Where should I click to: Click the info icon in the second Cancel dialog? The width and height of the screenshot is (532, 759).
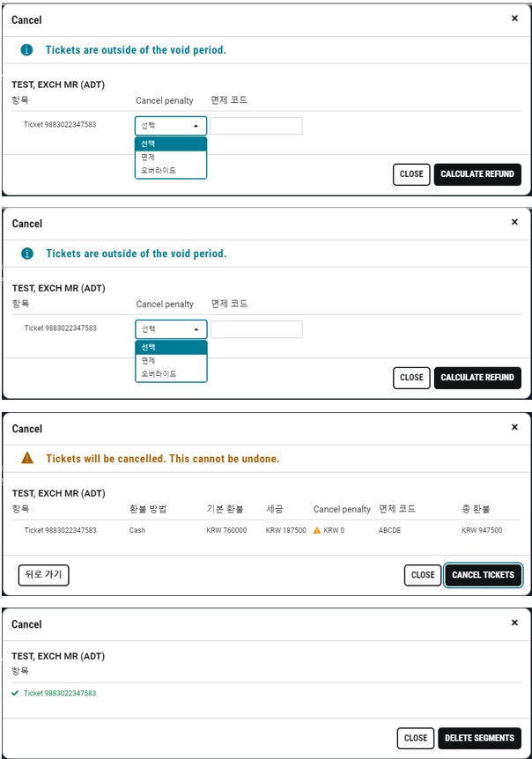click(x=27, y=254)
